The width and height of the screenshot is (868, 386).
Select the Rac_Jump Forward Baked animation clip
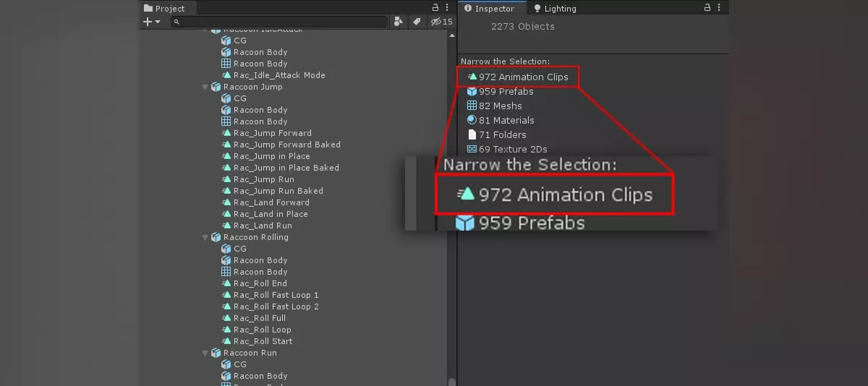click(x=286, y=145)
